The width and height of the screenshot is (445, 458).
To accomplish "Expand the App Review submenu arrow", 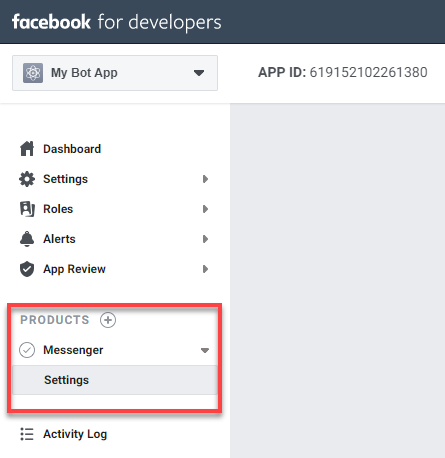I will (x=205, y=269).
